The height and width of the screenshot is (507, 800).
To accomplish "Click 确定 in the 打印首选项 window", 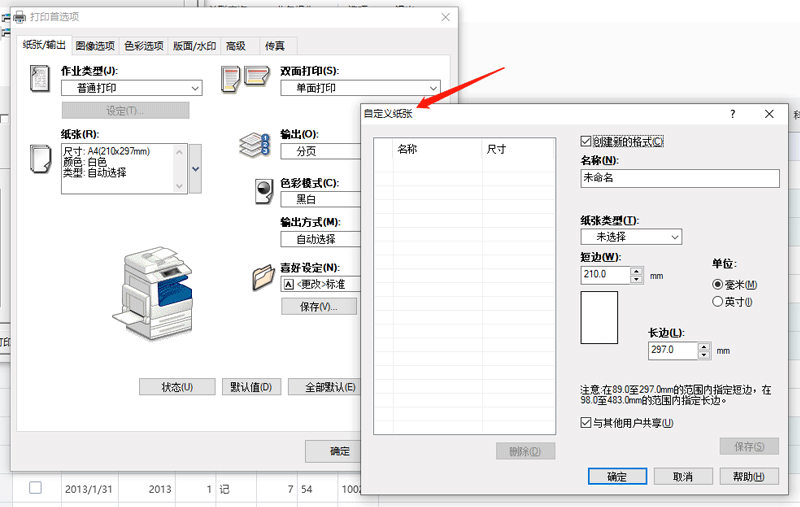I will 334,451.
